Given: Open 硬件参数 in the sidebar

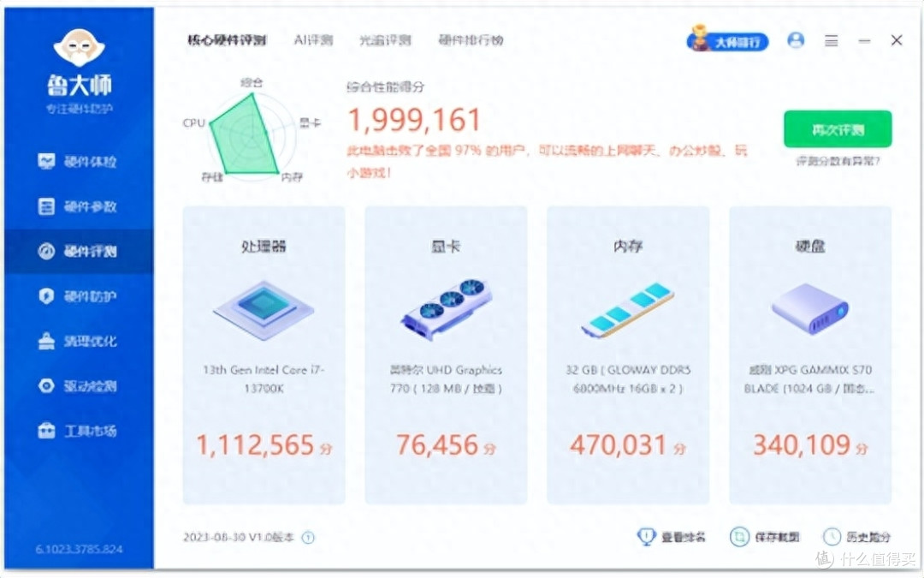Looking at the screenshot, I should coord(78,206).
